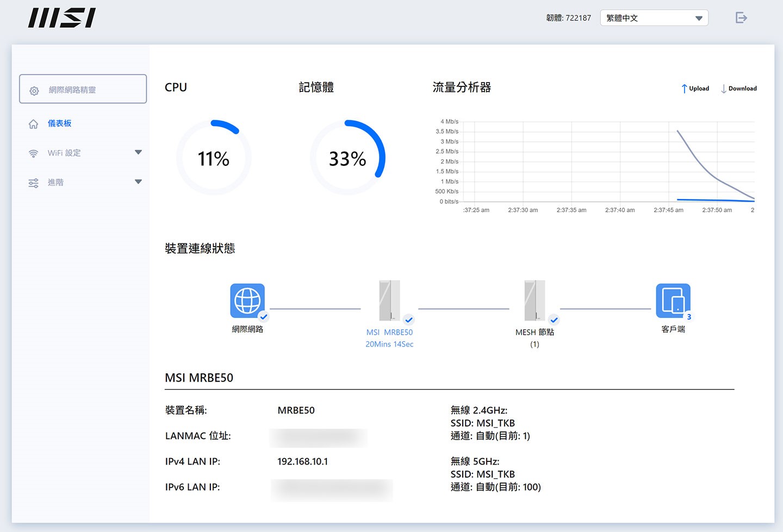Expand the WiFi 設定 menu chevron
The image size is (783, 532).
coord(139,153)
